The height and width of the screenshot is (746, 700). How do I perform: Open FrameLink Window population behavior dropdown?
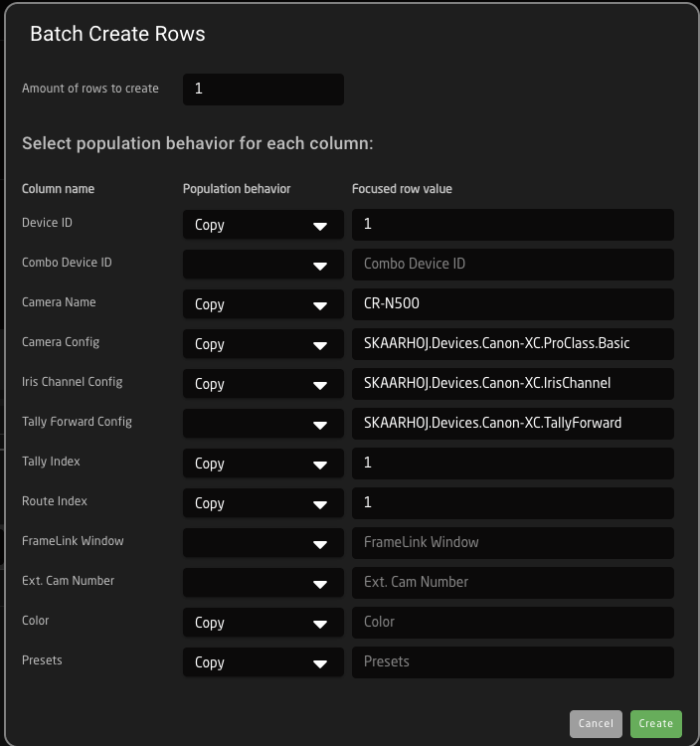click(262, 543)
